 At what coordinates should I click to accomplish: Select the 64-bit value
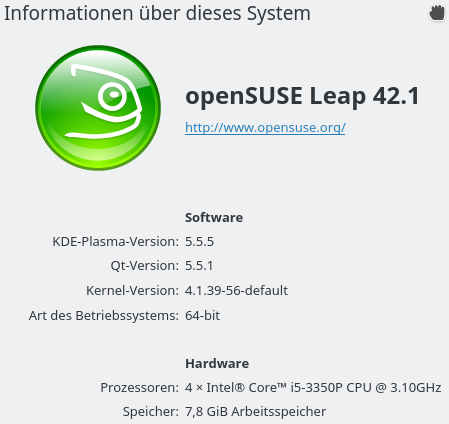(x=202, y=315)
